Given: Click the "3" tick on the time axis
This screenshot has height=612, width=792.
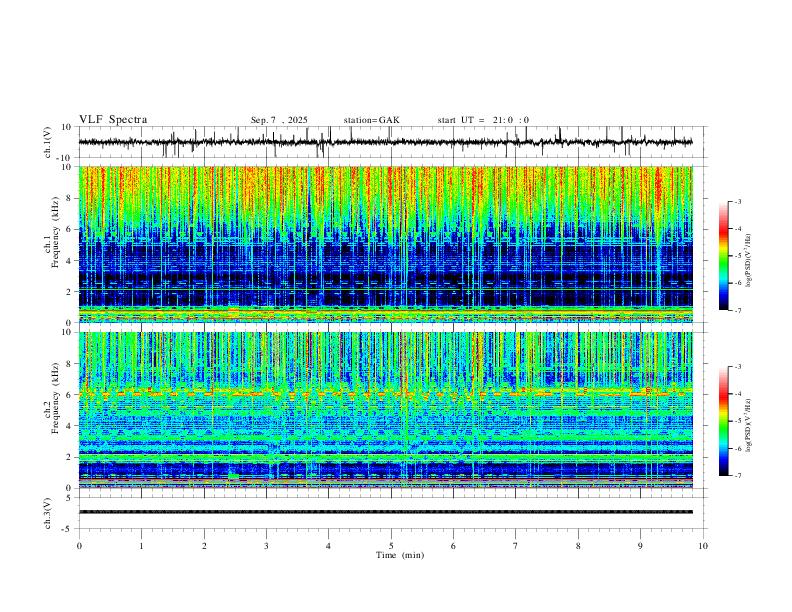Looking at the screenshot, I should tap(266, 546).
